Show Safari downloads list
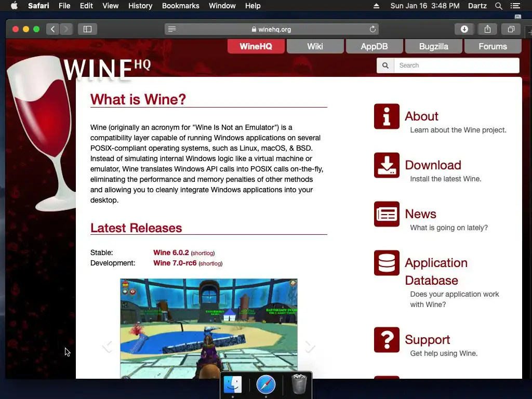The width and height of the screenshot is (532, 399). point(464,29)
